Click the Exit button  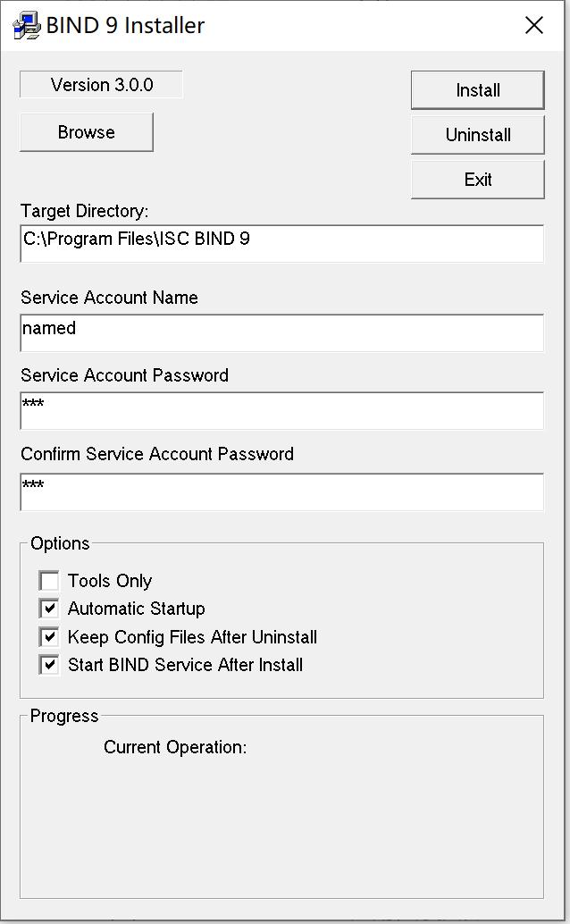pyautogui.click(x=477, y=179)
